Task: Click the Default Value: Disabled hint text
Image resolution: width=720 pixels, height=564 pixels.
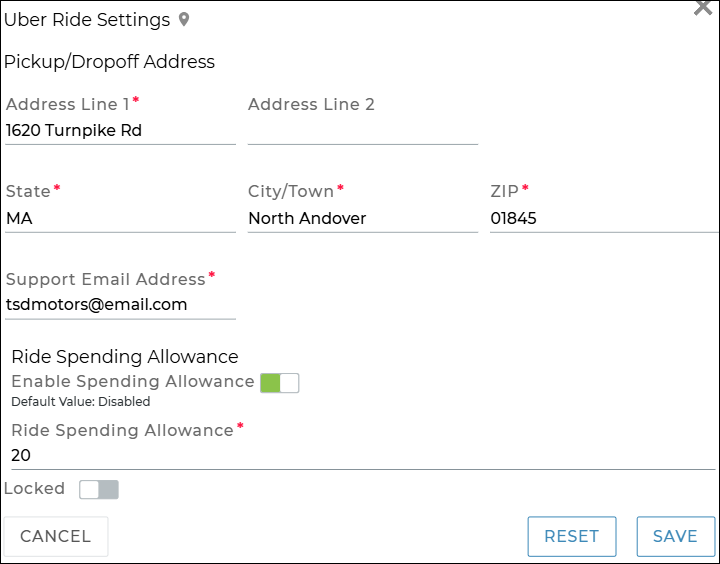Action: 81,402
